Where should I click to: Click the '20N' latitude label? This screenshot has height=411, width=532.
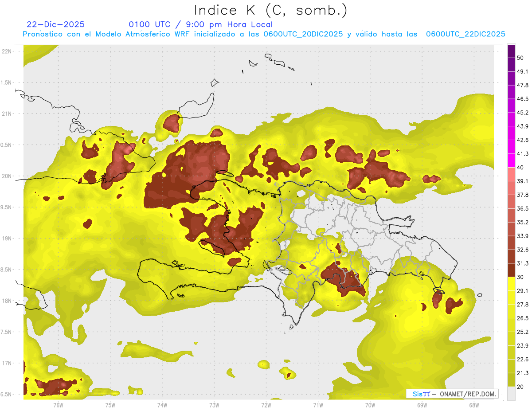click(7, 176)
